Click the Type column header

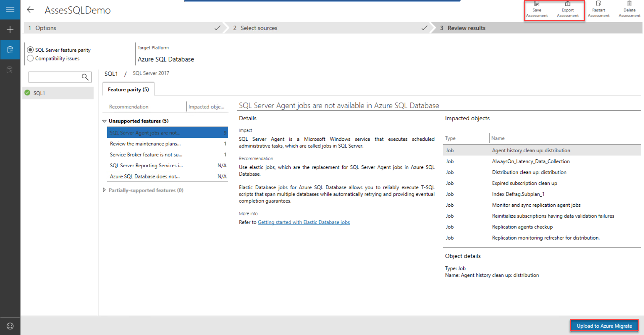(x=450, y=138)
